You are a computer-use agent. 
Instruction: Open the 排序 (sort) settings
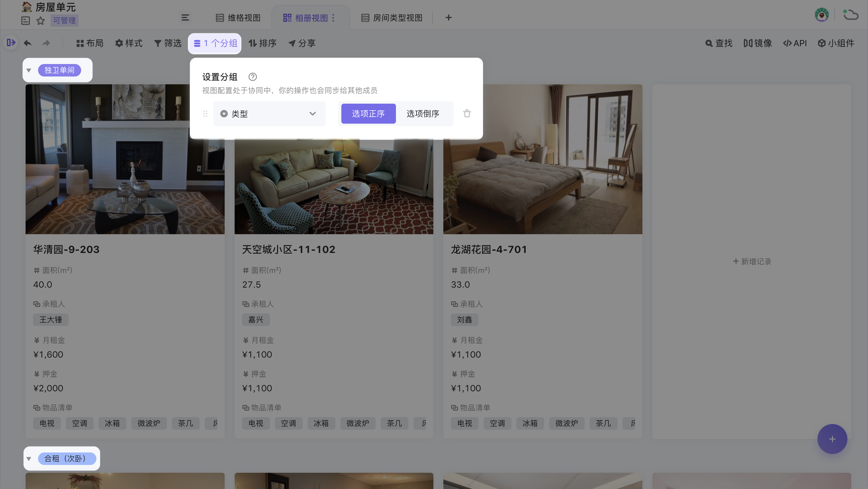pyautogui.click(x=262, y=43)
